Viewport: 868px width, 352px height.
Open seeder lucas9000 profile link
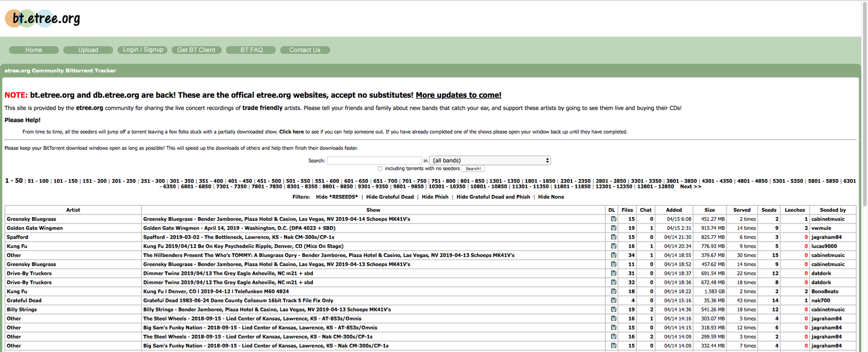point(824,246)
